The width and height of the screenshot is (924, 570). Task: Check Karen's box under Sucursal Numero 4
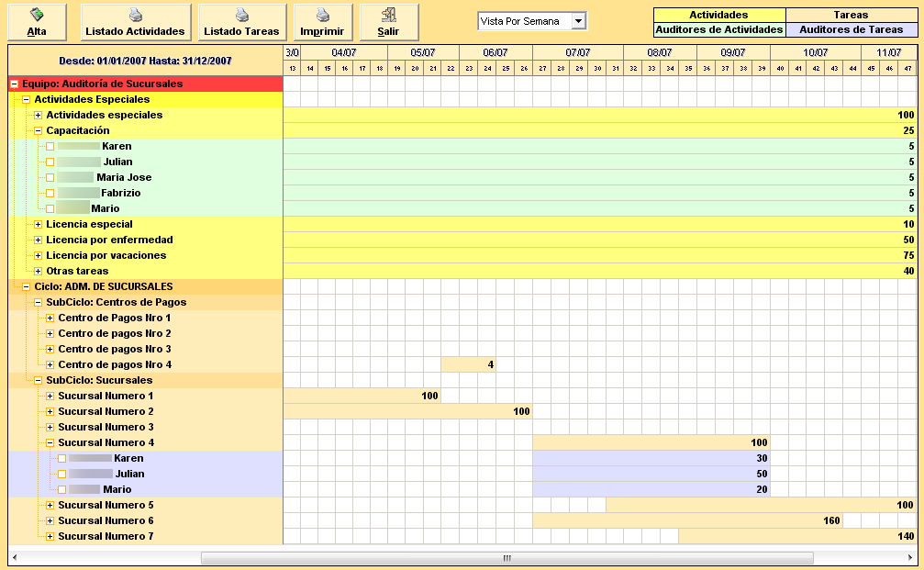[x=61, y=459]
